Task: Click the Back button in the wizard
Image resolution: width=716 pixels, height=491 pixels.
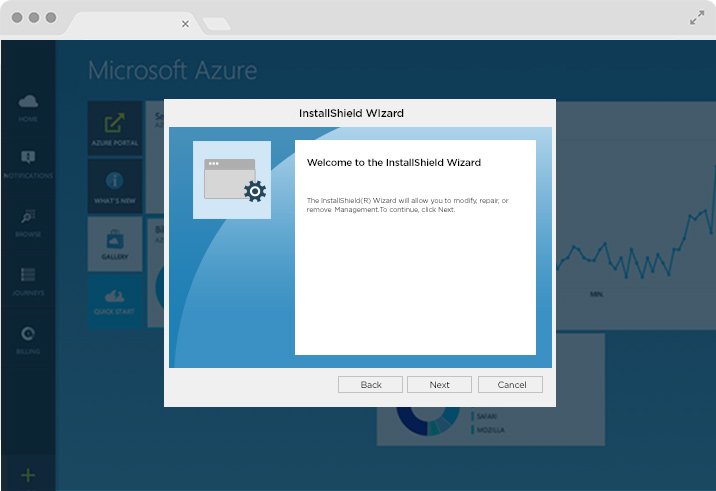Action: pos(370,385)
